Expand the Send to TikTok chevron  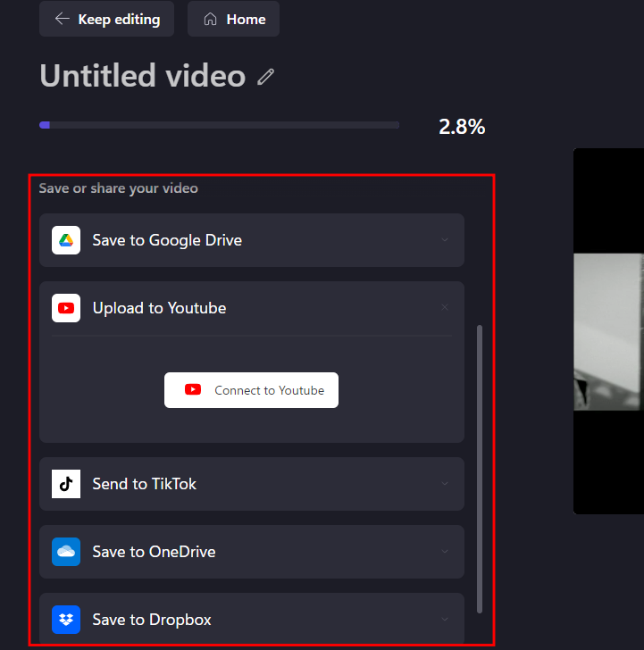(445, 484)
